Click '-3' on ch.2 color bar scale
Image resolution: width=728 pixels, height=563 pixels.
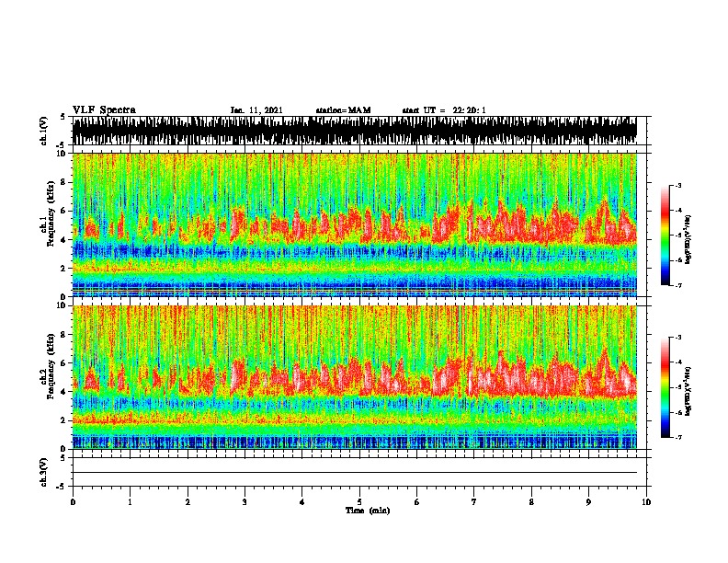[x=678, y=338]
